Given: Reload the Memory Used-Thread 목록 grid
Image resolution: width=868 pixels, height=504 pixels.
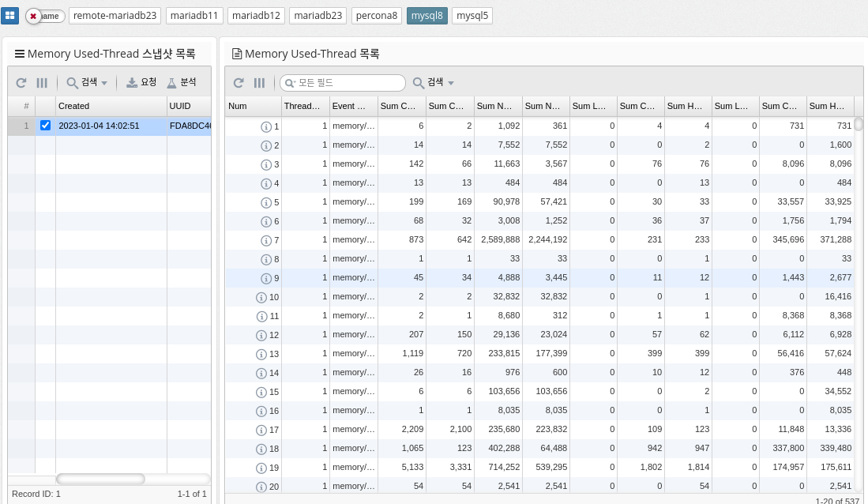Looking at the screenshot, I should pyautogui.click(x=239, y=83).
